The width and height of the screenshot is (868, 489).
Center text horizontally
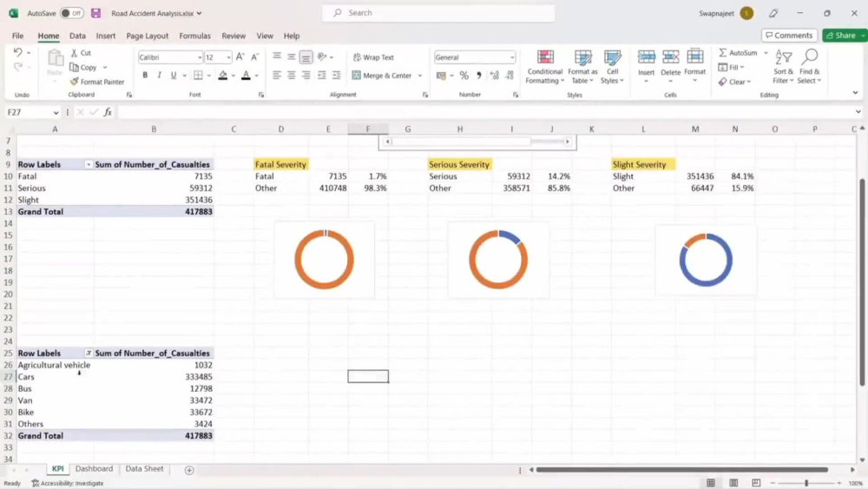(x=291, y=75)
